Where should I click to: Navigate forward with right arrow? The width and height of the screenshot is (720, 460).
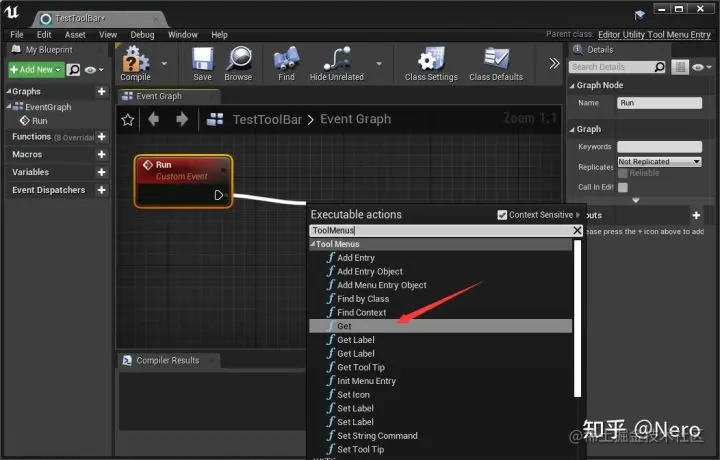tap(182, 119)
